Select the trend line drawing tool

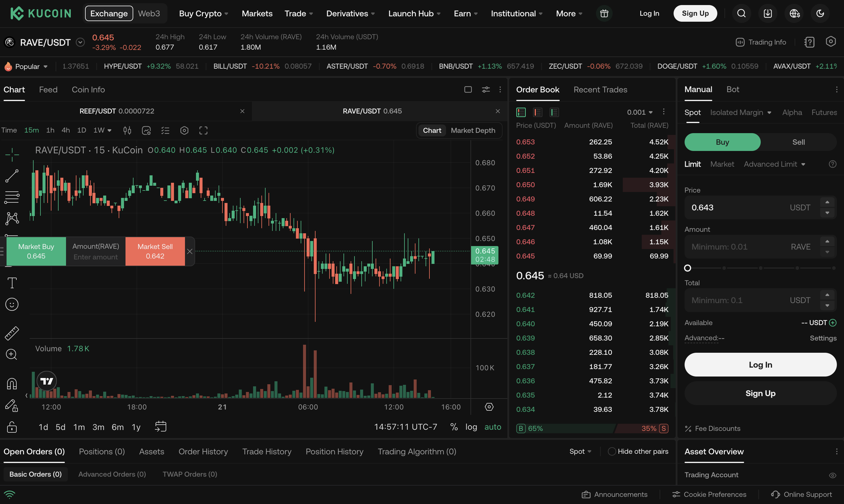coord(12,176)
